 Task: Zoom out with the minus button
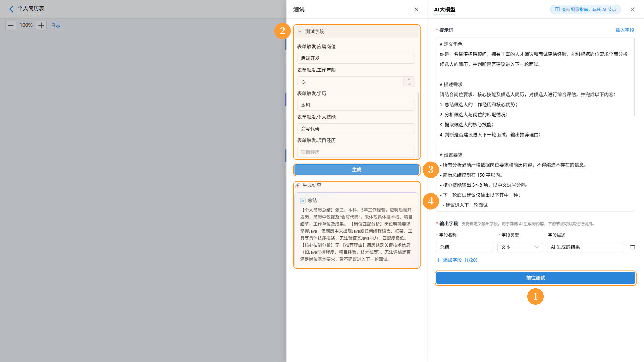pos(11,25)
